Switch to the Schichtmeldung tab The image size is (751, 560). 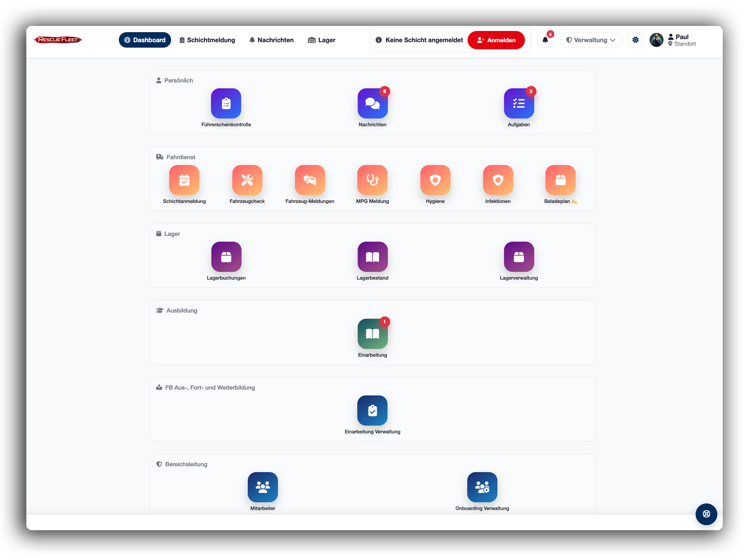pos(207,40)
